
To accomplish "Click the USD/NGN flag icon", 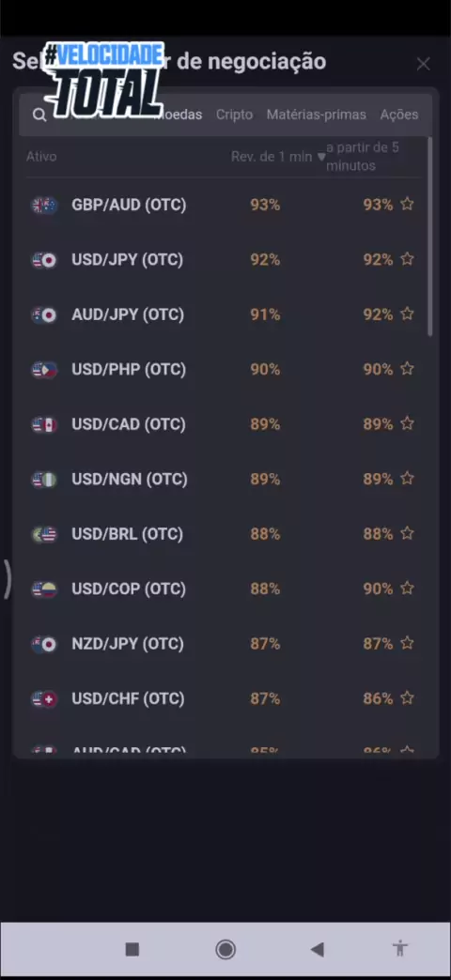I will click(44, 480).
